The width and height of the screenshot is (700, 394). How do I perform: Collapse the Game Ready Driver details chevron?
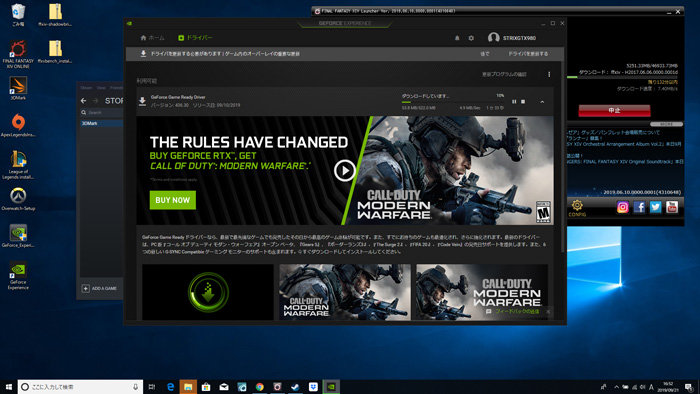pyautogui.click(x=542, y=102)
